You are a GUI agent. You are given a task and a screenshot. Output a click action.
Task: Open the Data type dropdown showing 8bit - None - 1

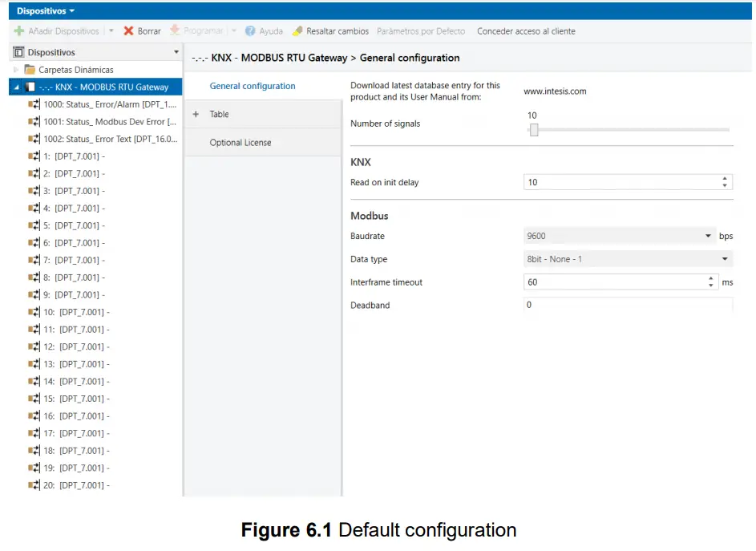726,259
